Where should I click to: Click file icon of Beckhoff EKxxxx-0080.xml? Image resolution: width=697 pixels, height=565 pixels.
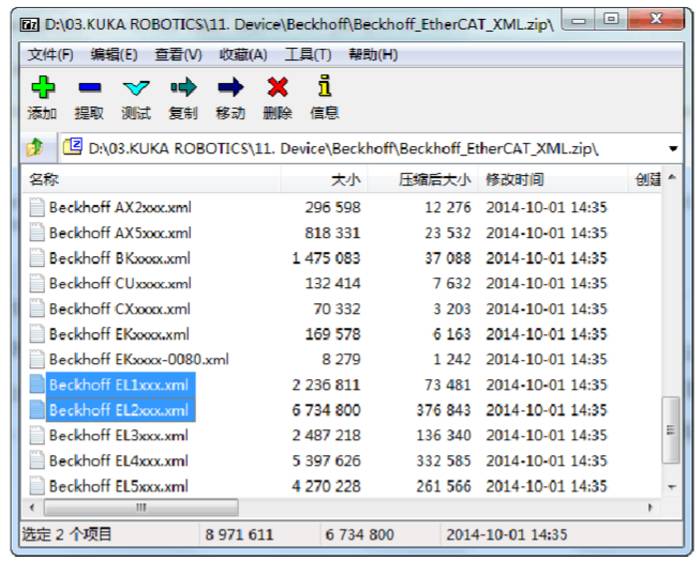(37, 359)
